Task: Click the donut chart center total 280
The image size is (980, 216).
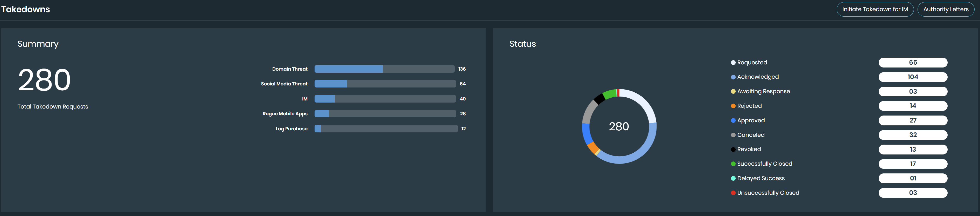Action: pos(619,126)
